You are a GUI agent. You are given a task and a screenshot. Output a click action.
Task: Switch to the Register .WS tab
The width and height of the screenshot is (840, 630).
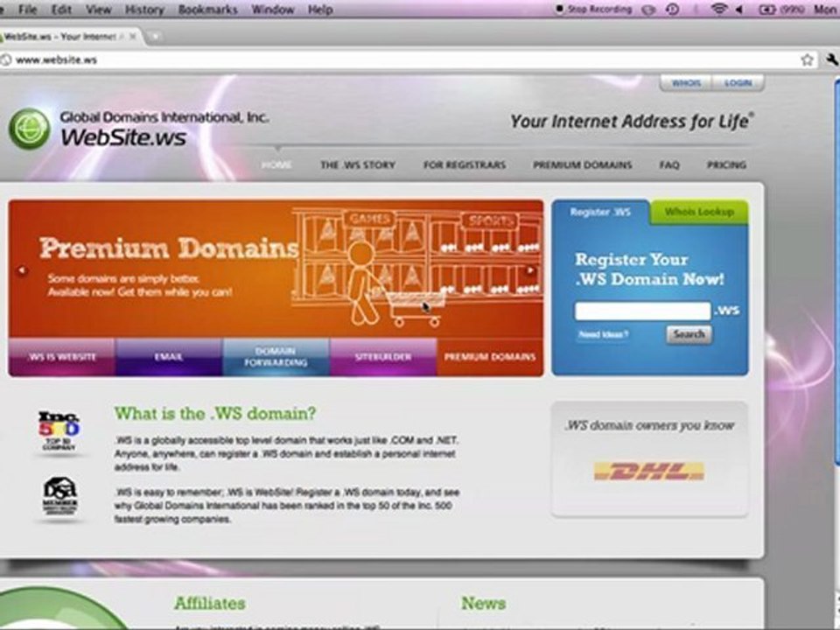pos(600,212)
